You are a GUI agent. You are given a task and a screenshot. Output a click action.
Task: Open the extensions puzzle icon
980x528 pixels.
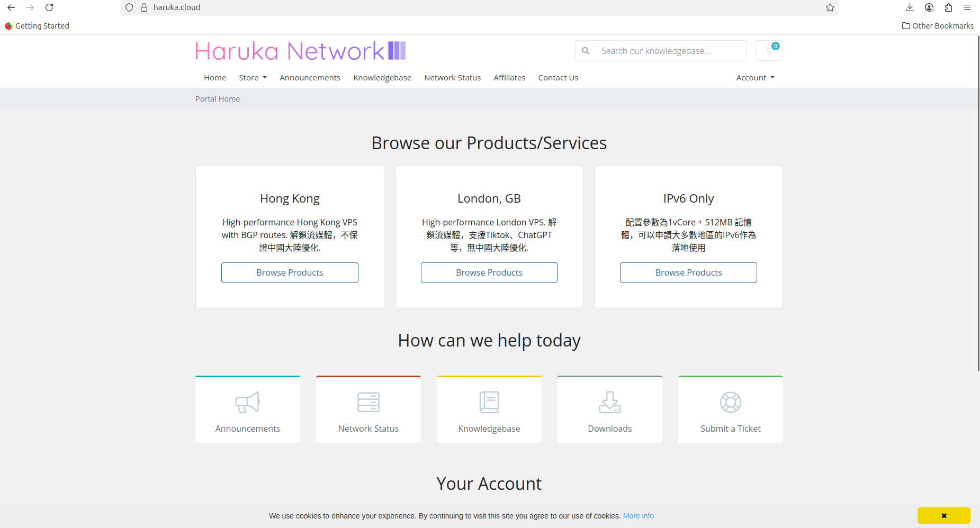pyautogui.click(x=948, y=7)
